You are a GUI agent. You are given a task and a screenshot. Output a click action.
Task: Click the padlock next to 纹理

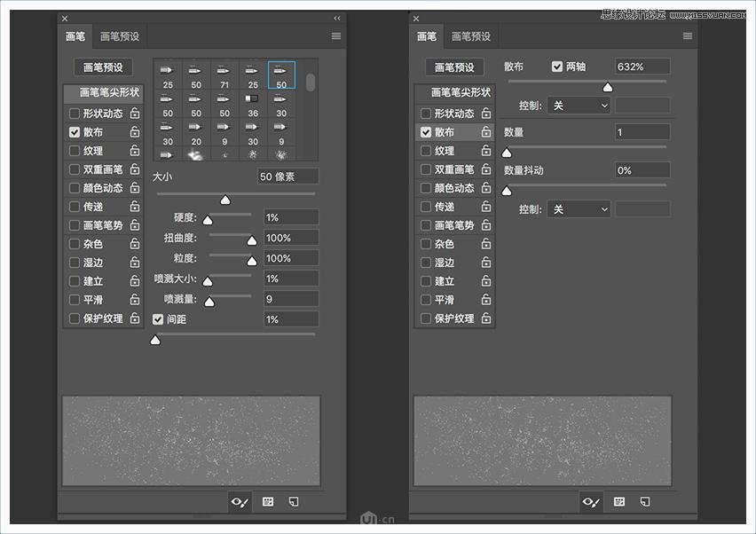(134, 151)
